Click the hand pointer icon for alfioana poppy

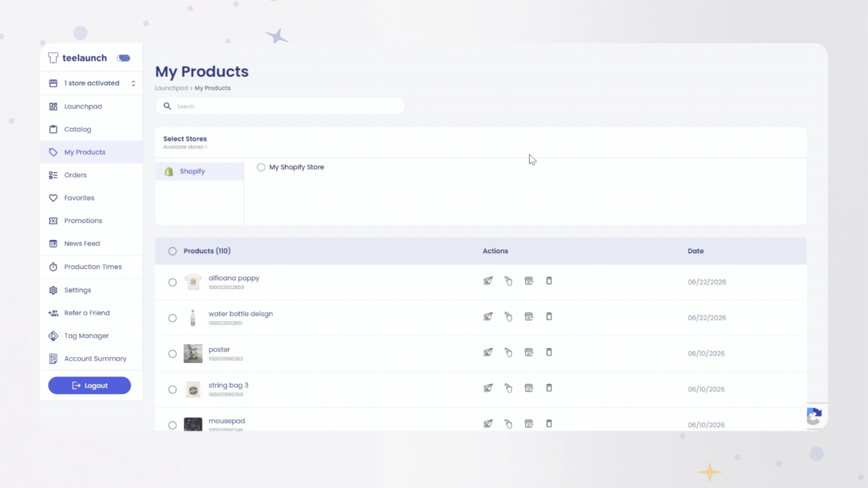click(x=508, y=281)
